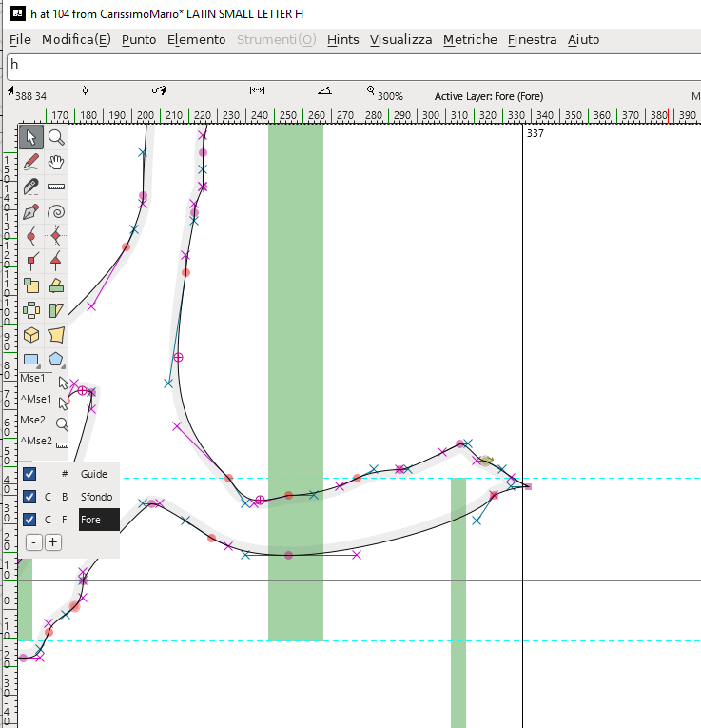Select the Magnify zoom tool
Image resolution: width=701 pixels, height=728 pixels.
coord(56,137)
